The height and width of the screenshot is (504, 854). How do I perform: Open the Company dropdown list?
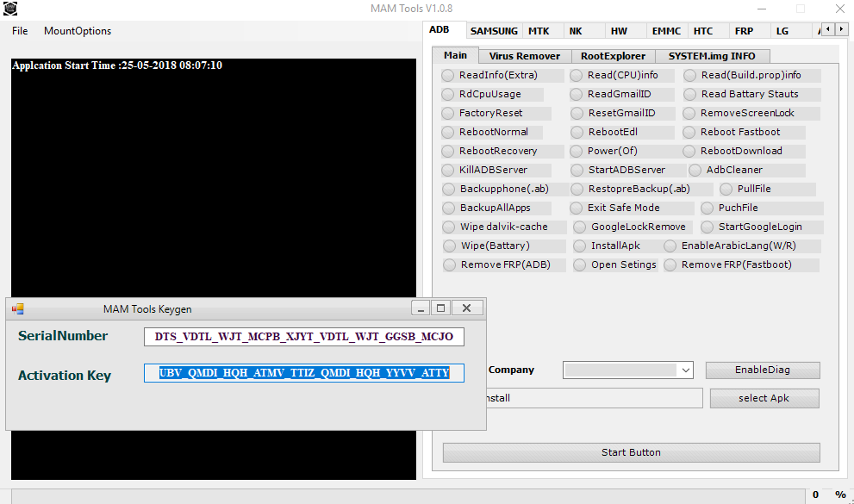(x=628, y=370)
